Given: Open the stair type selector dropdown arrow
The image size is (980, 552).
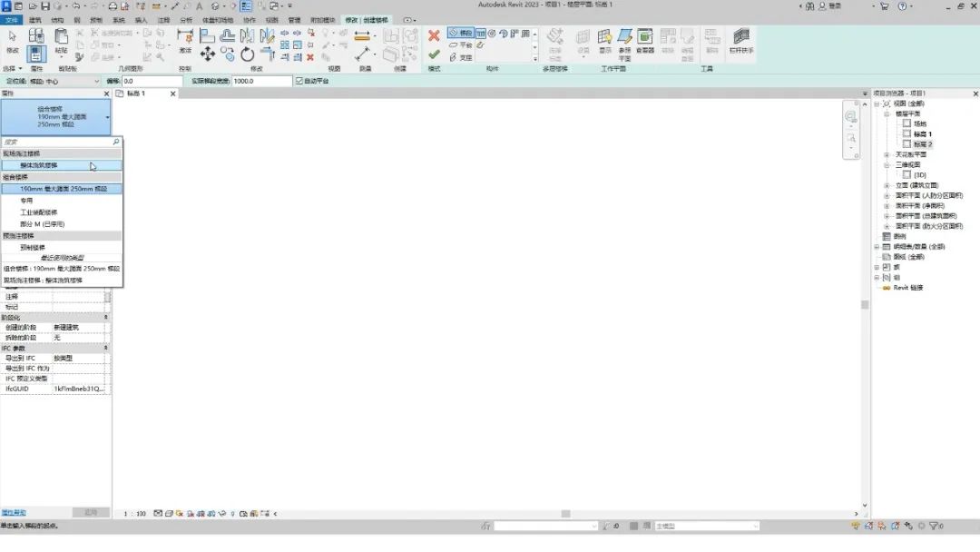Looking at the screenshot, I should 107,117.
